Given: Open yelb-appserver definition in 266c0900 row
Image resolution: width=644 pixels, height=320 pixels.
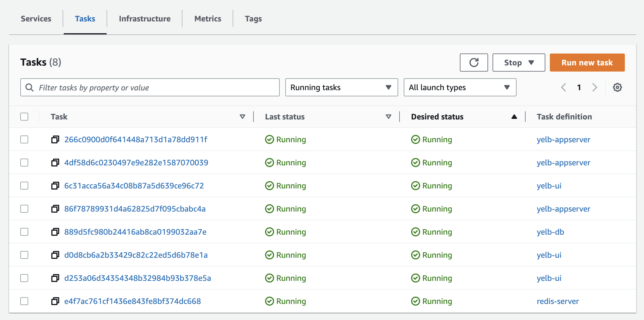Looking at the screenshot, I should pos(563,139).
